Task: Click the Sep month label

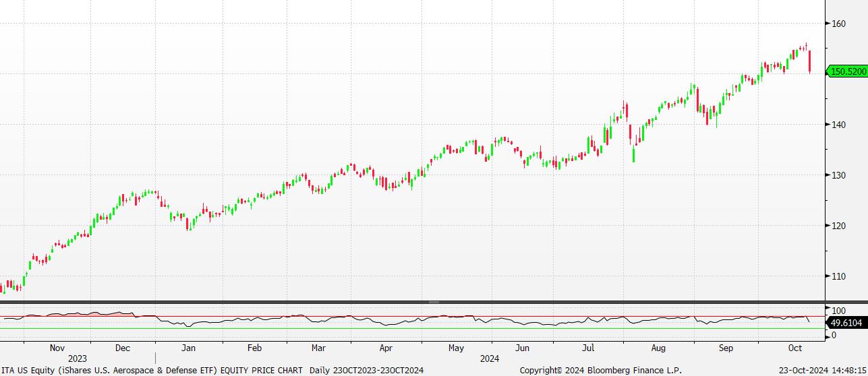Action: [x=726, y=348]
